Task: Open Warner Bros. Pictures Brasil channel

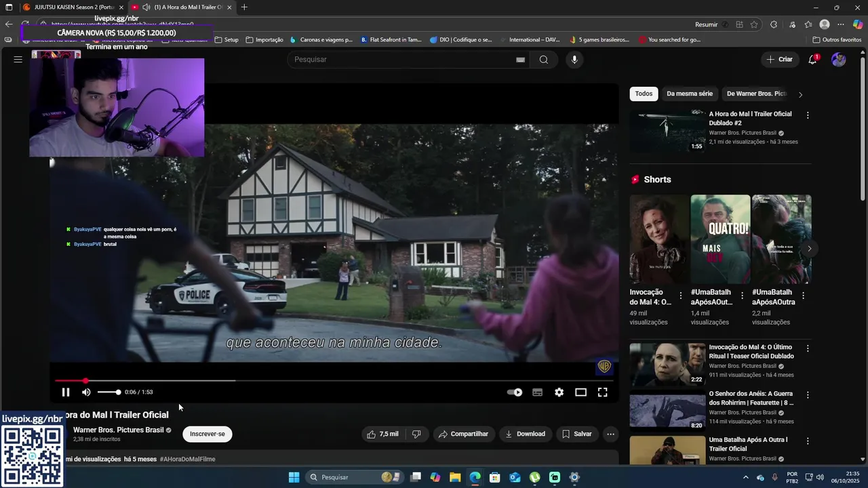Action: point(118,430)
